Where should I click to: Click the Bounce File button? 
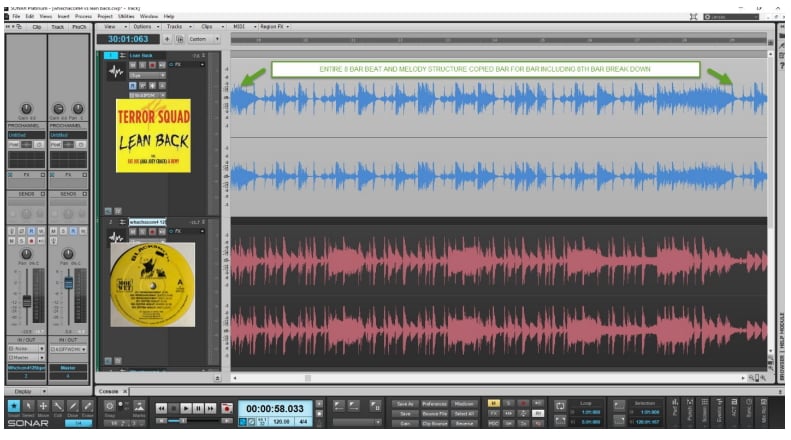click(x=434, y=414)
